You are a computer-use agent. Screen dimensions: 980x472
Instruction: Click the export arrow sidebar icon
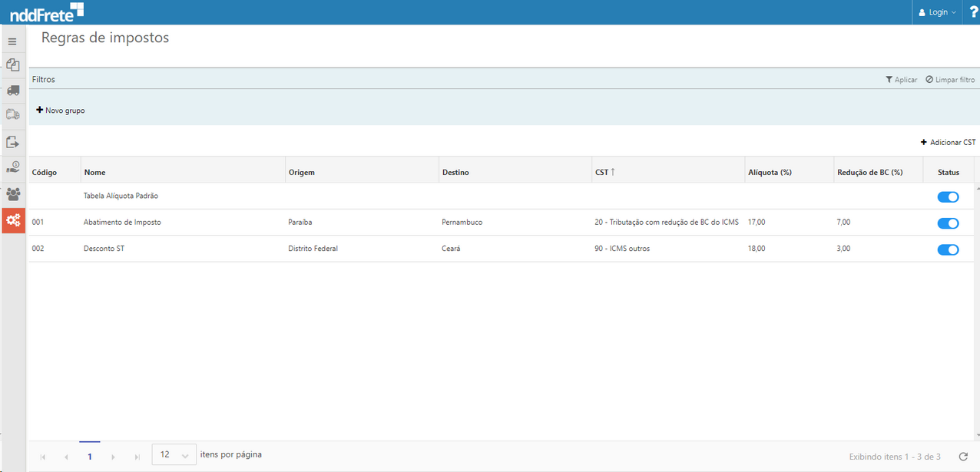12,142
